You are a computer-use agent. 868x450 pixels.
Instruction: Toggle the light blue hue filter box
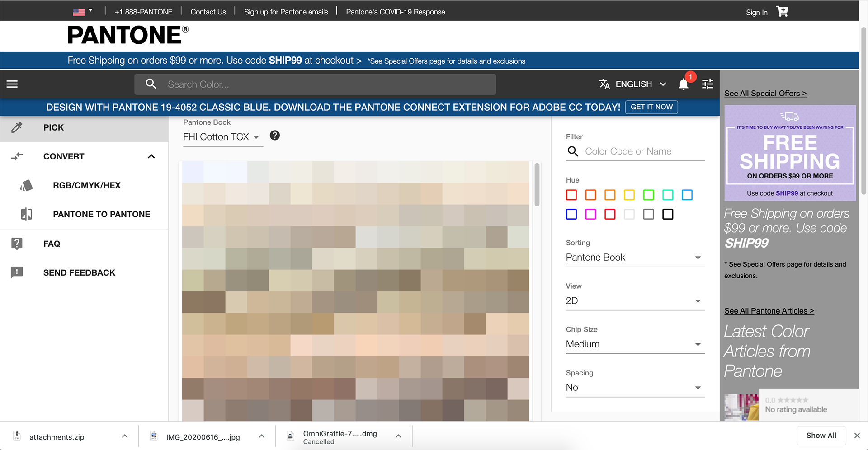pos(687,195)
